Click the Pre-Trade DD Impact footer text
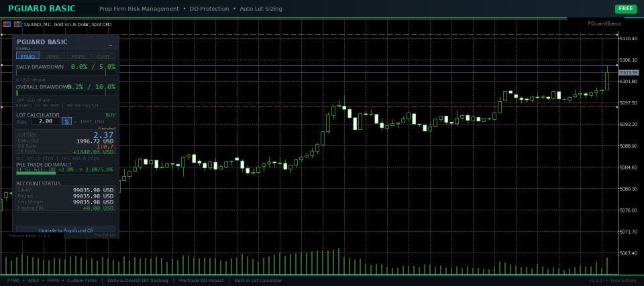 click(x=201, y=281)
